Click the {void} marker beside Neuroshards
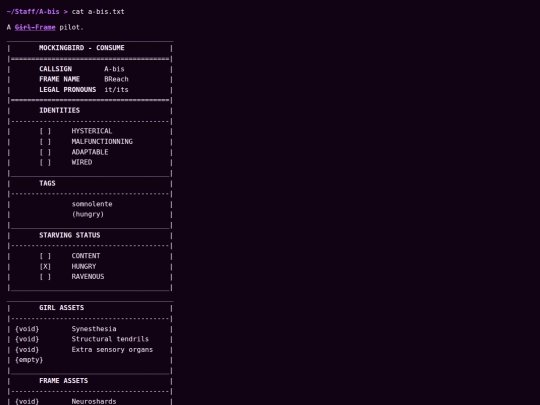540x405 pixels. (27, 402)
